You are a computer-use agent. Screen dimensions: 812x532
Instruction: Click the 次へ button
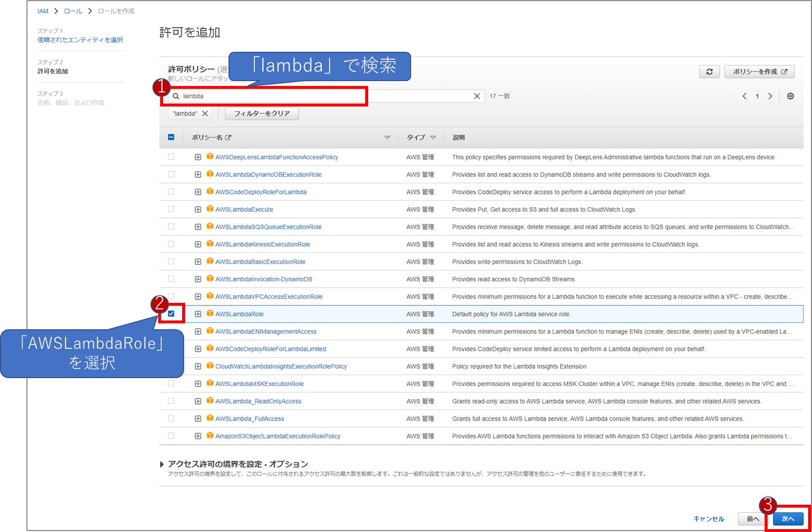[788, 519]
